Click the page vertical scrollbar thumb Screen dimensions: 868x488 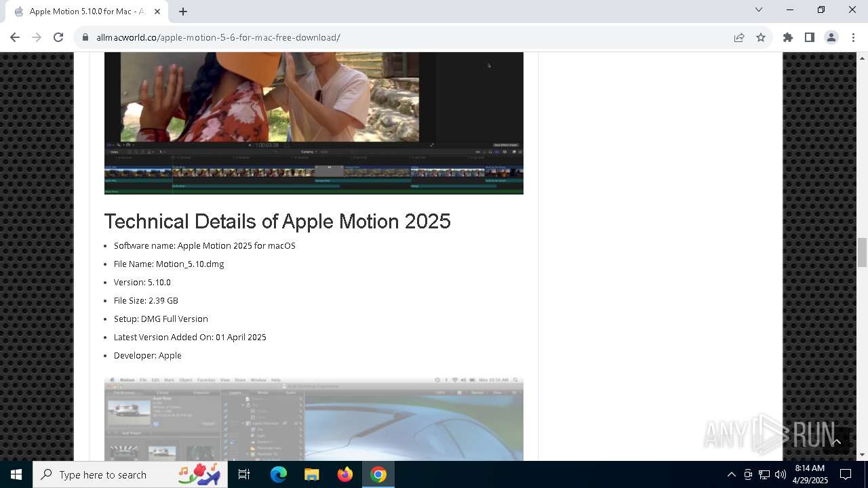point(862,253)
